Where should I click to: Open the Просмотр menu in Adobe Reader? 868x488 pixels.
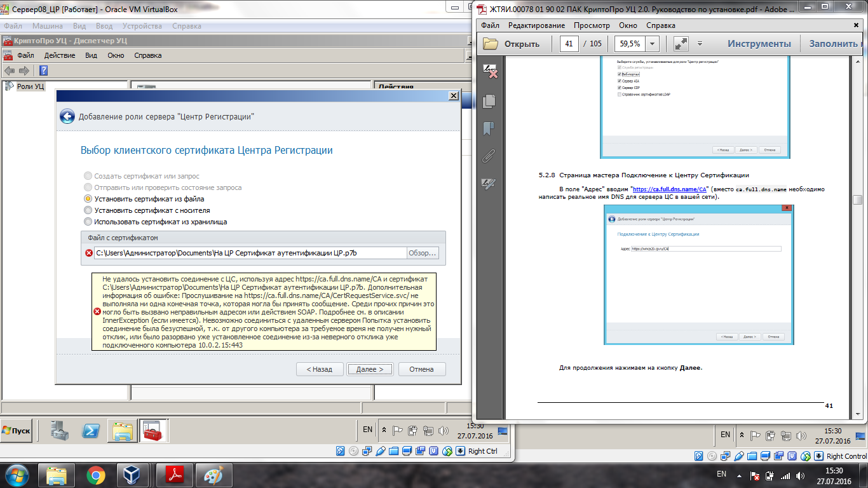(592, 25)
